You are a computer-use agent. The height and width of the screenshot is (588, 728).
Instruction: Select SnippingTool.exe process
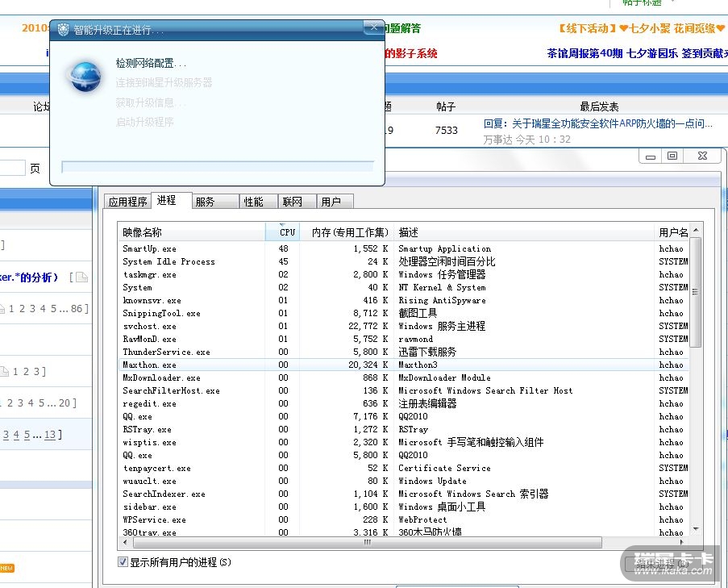(404, 313)
